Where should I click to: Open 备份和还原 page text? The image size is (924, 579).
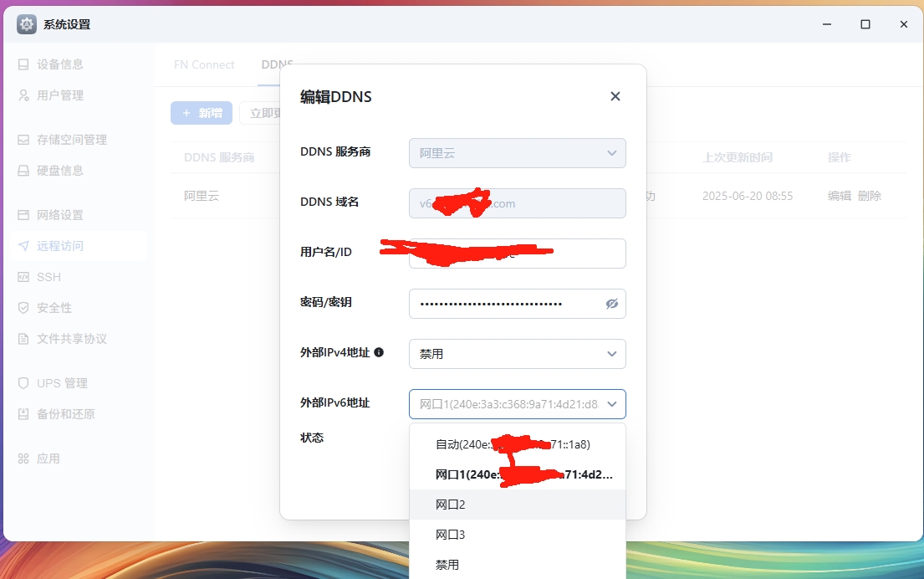tap(66, 414)
